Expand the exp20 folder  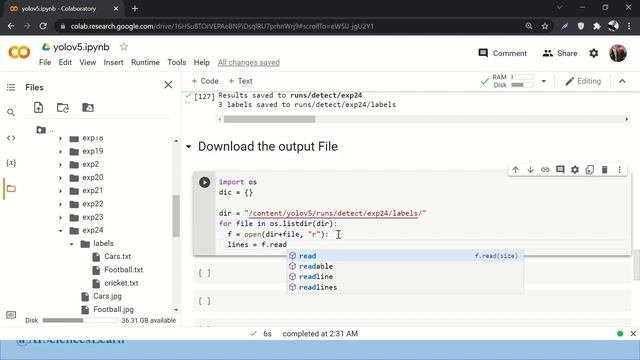[60, 178]
